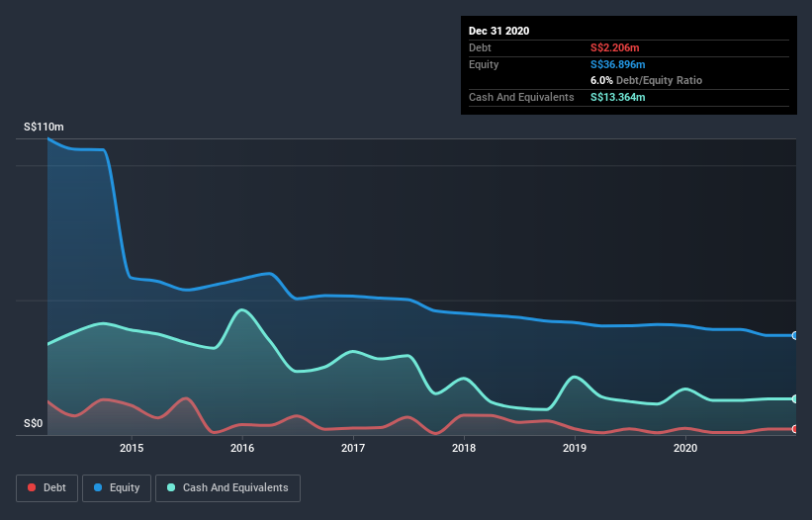Click the S$110m y-axis label

pos(45,127)
